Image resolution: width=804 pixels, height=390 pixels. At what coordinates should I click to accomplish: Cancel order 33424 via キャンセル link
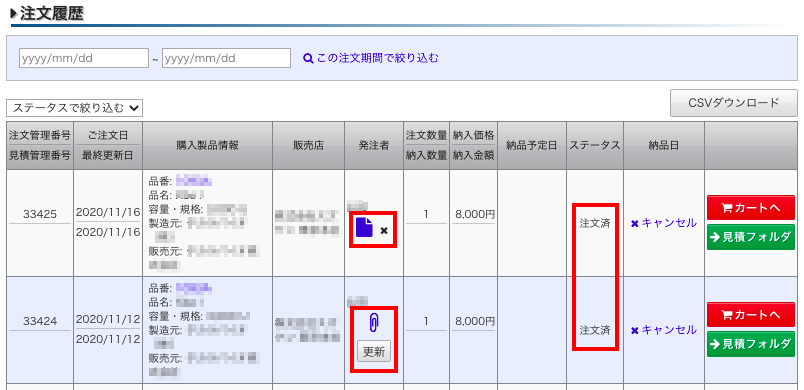[x=664, y=330]
